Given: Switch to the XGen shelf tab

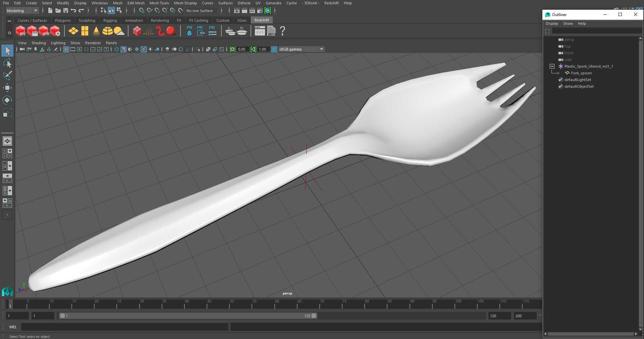Looking at the screenshot, I should [x=242, y=20].
